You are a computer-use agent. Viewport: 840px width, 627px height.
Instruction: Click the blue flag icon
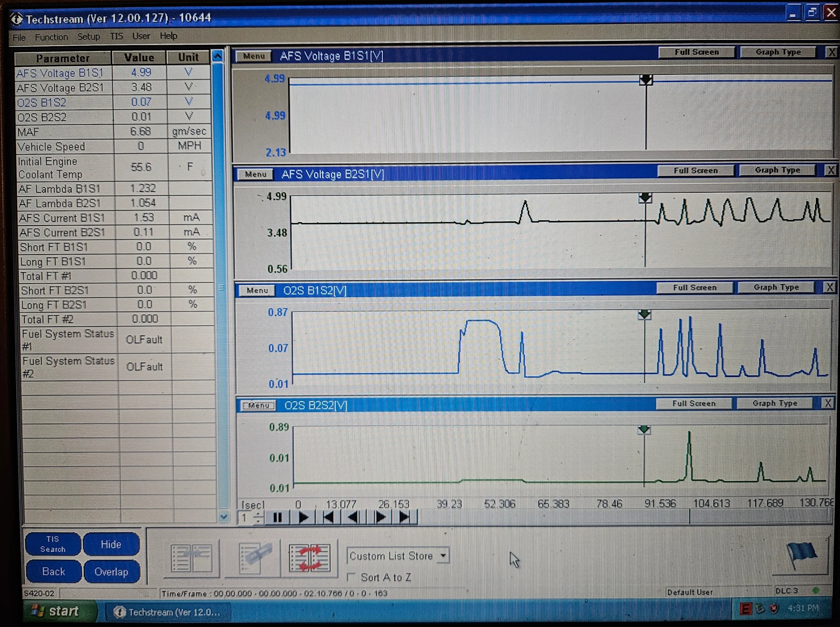(801, 555)
